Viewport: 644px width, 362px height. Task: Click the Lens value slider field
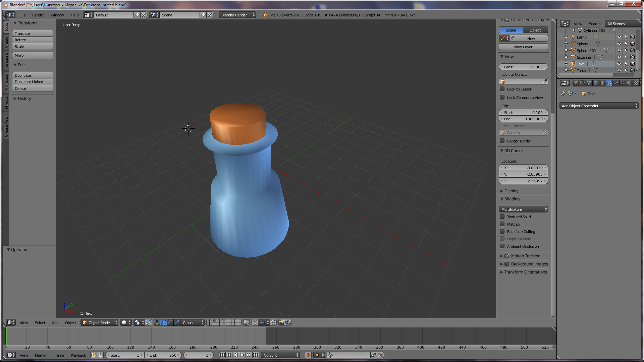[x=523, y=67]
